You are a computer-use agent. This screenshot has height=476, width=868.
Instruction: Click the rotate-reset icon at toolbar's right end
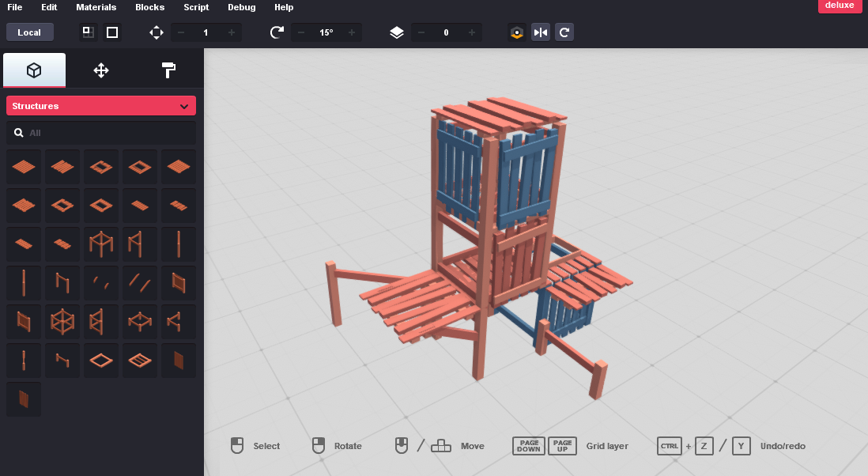tap(564, 32)
